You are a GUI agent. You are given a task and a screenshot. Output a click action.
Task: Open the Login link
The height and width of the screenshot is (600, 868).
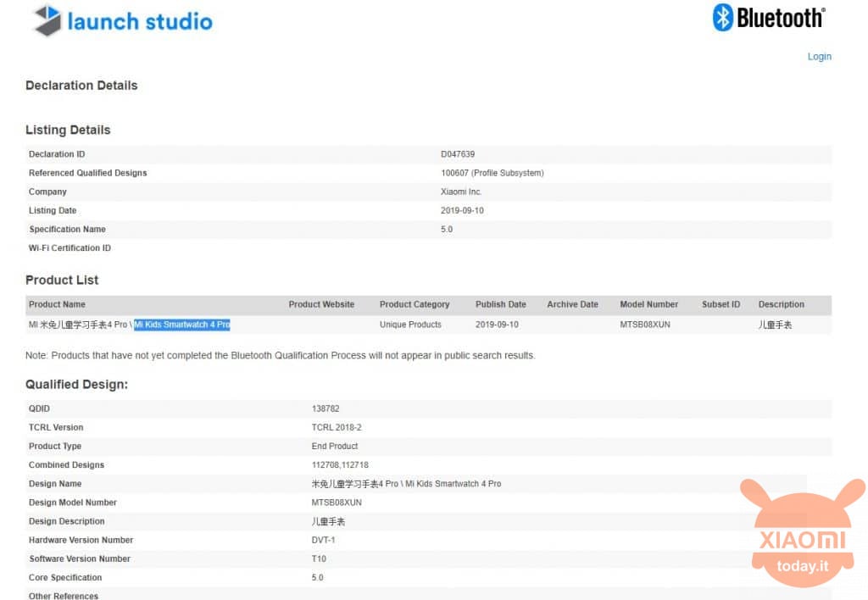820,57
